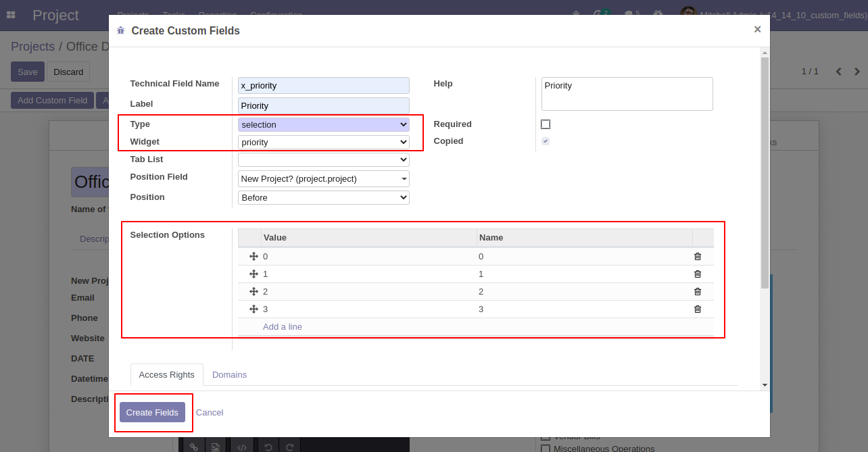Click the Create Fields button

pos(152,412)
